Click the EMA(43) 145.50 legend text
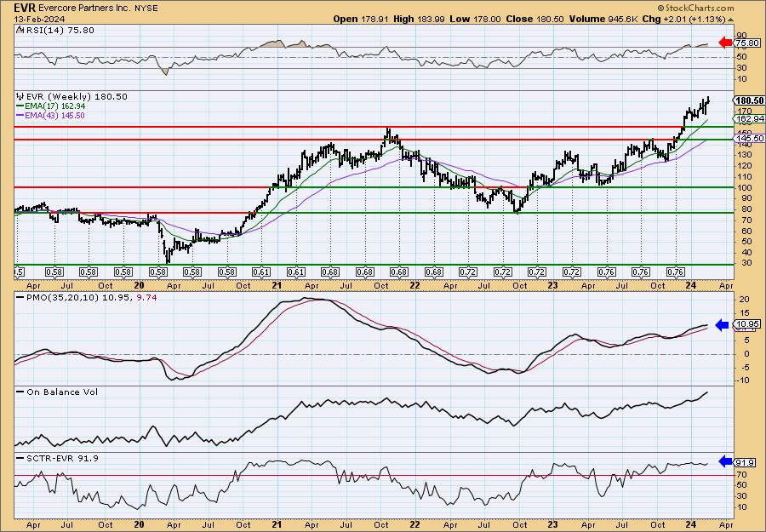This screenshot has width=766, height=532. click(54, 116)
